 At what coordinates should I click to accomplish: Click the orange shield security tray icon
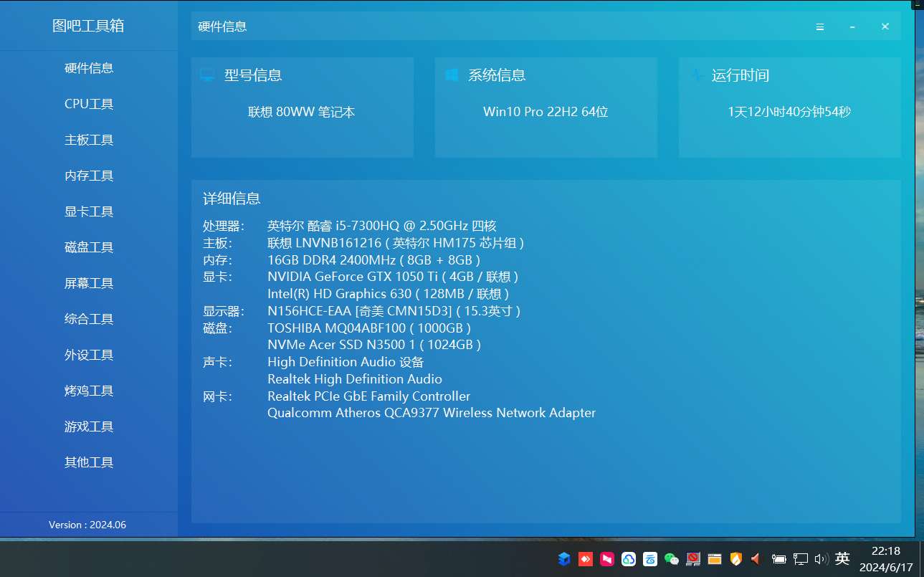pos(735,559)
